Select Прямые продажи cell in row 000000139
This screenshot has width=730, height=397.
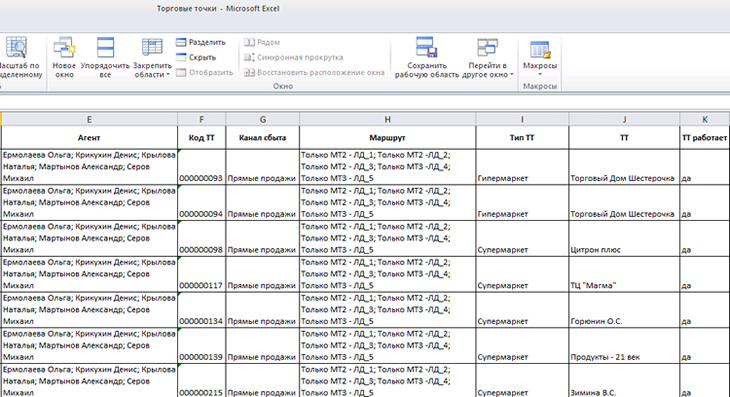click(x=263, y=346)
